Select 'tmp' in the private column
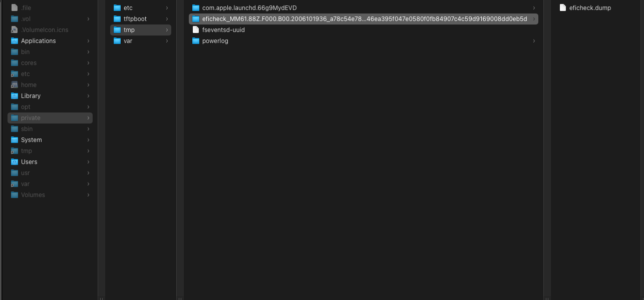 [x=129, y=30]
